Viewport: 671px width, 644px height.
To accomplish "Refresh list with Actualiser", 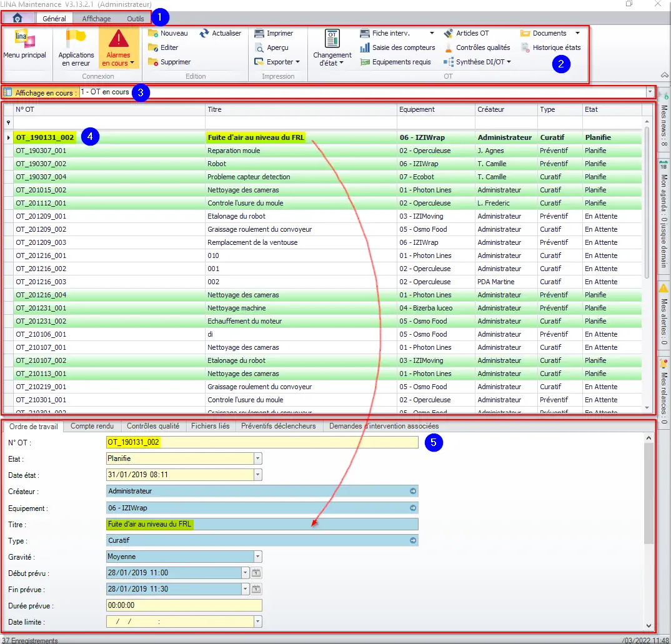I will pos(221,33).
